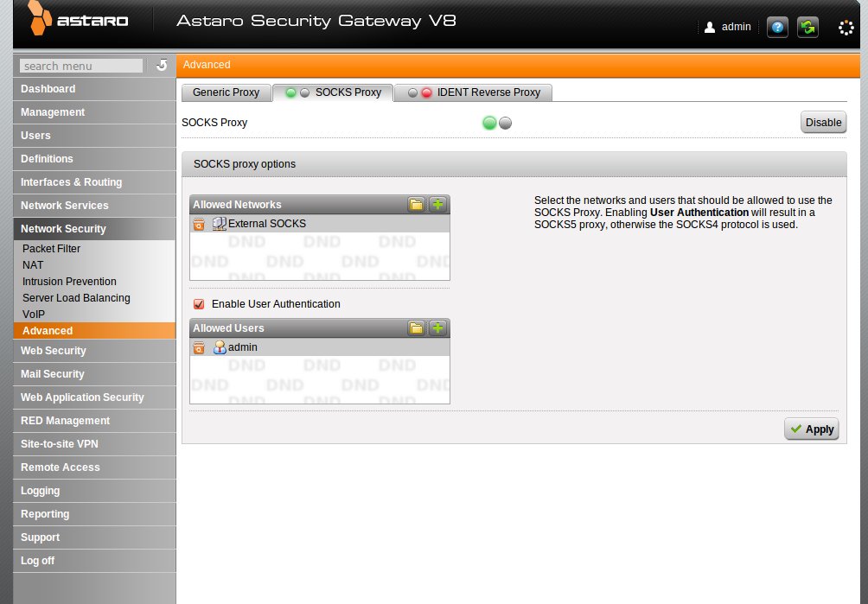The image size is (868, 604).
Task: Add new user with green plus icon
Action: click(x=437, y=328)
